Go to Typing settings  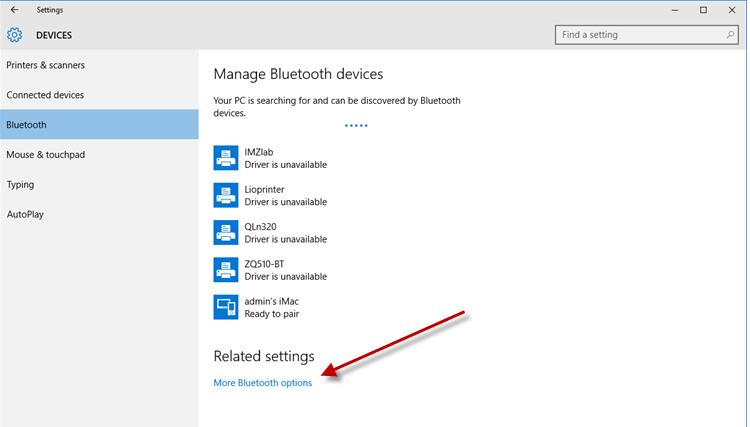click(x=20, y=185)
